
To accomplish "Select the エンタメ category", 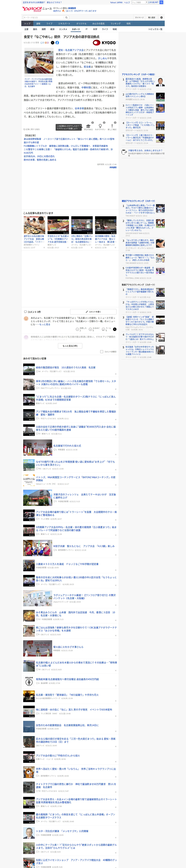I will coord(63,29).
